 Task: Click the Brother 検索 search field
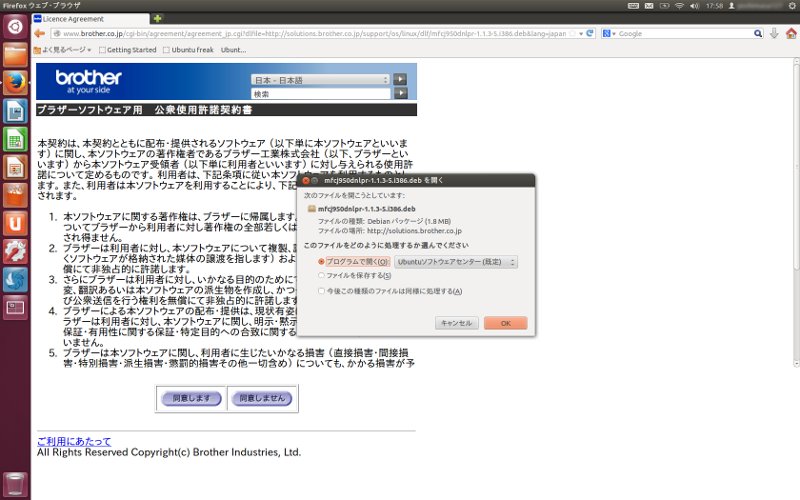click(x=320, y=94)
